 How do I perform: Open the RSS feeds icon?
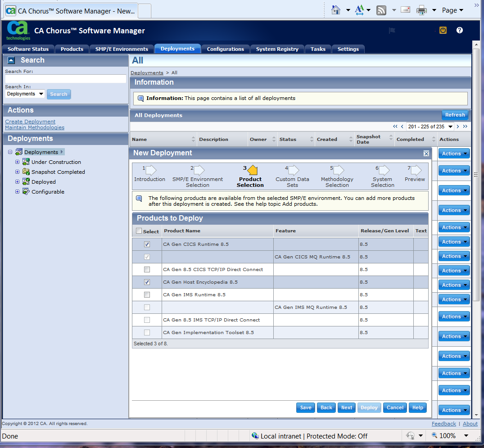point(381,10)
